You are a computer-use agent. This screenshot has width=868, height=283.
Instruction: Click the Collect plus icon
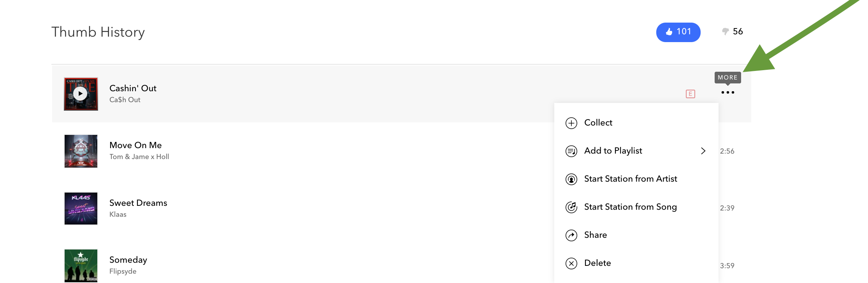click(571, 123)
